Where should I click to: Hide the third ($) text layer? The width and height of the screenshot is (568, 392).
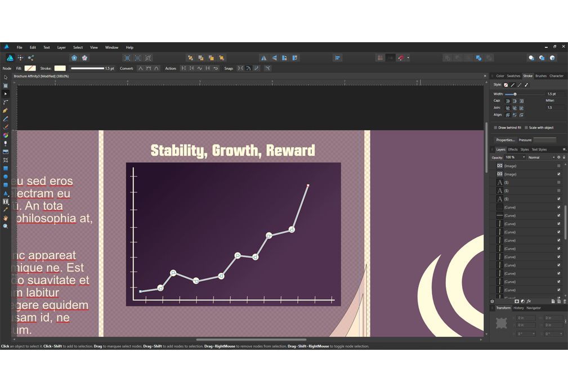[559, 199]
